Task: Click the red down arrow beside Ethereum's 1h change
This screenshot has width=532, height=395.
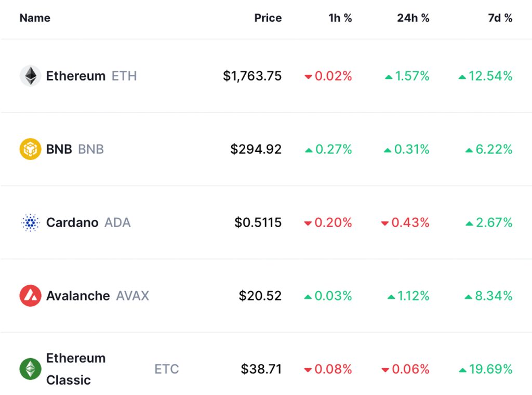Action: [x=308, y=76]
